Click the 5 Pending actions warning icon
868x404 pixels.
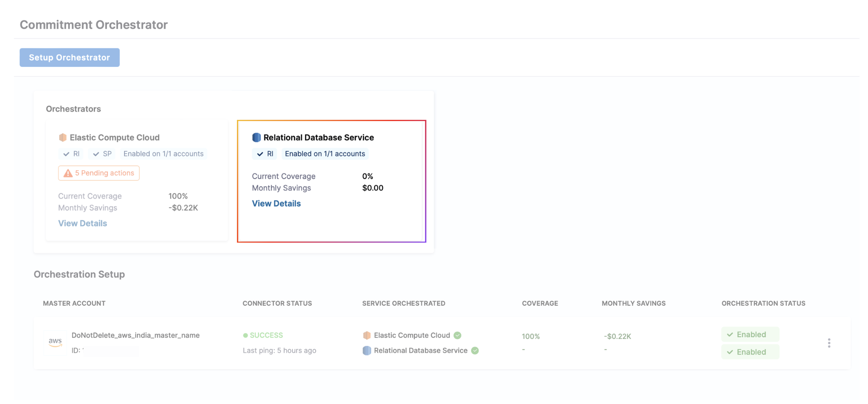pyautogui.click(x=68, y=173)
